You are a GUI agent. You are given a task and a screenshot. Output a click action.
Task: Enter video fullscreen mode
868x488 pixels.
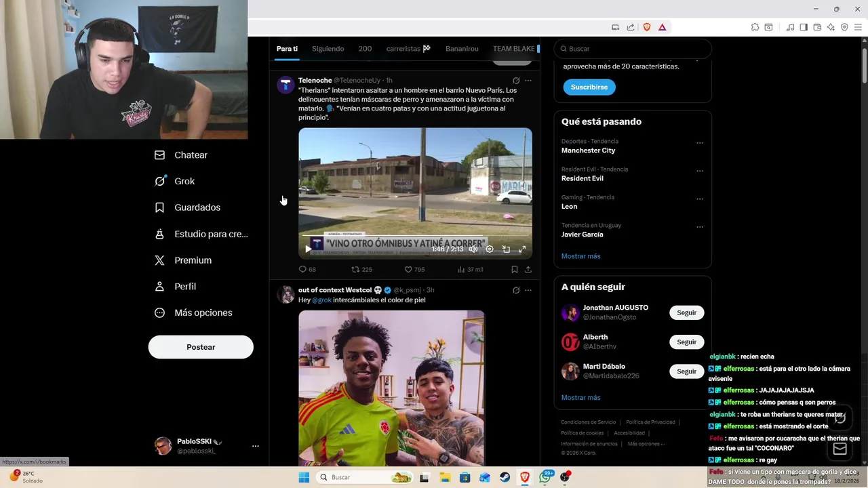522,249
